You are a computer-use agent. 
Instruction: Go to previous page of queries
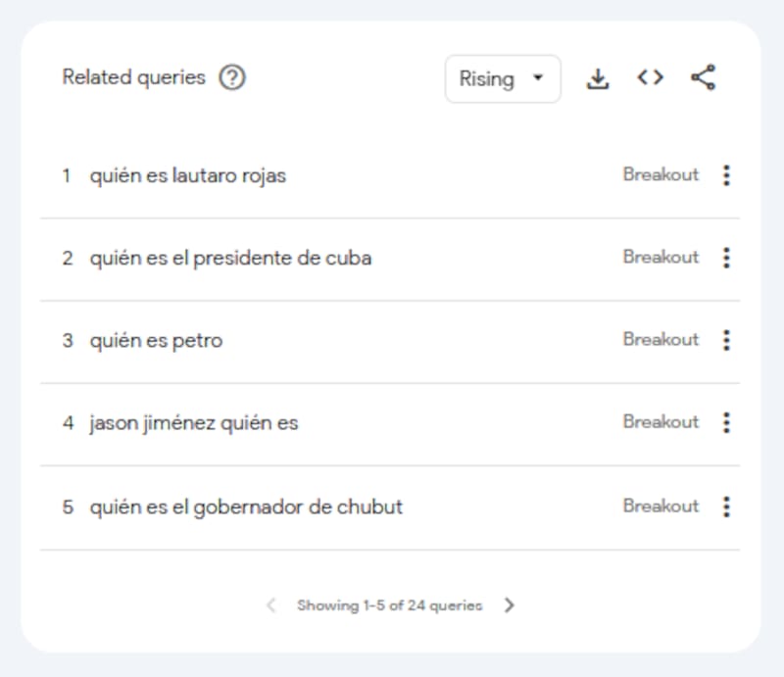pos(271,605)
